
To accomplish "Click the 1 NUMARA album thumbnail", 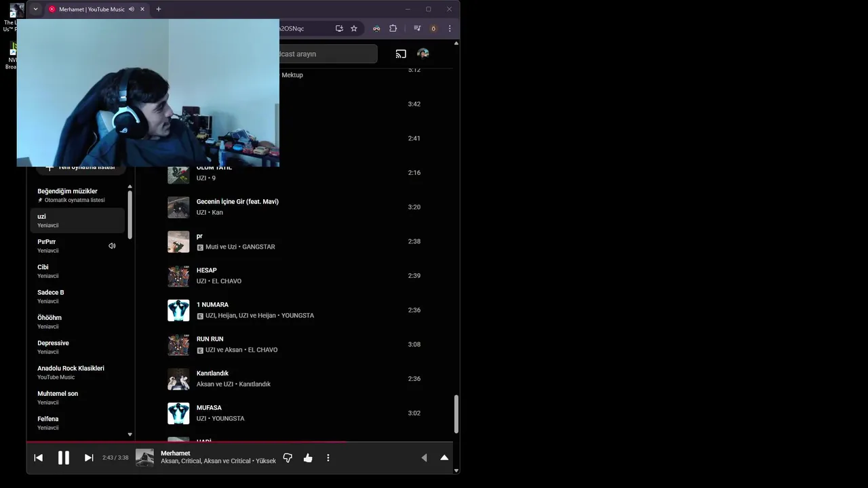I will [x=178, y=310].
